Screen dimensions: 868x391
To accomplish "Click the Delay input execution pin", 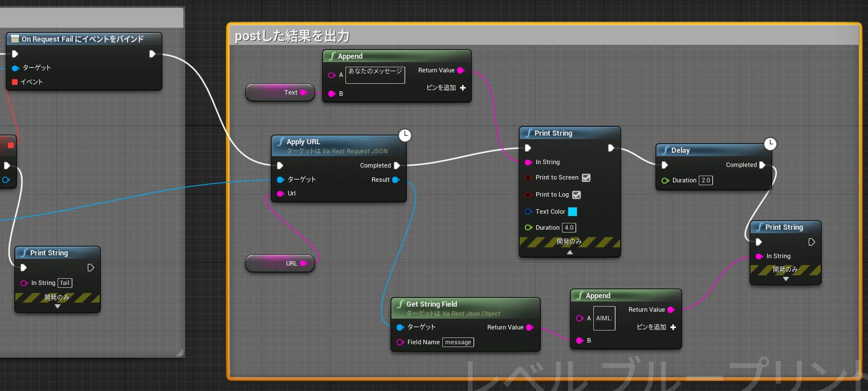I will coord(665,165).
